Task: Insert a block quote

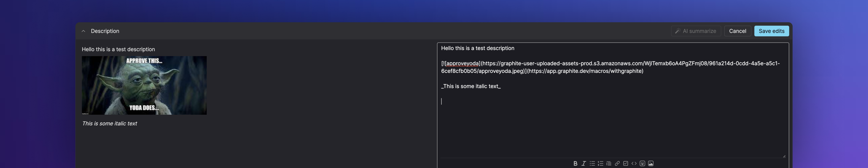Action: [609, 163]
